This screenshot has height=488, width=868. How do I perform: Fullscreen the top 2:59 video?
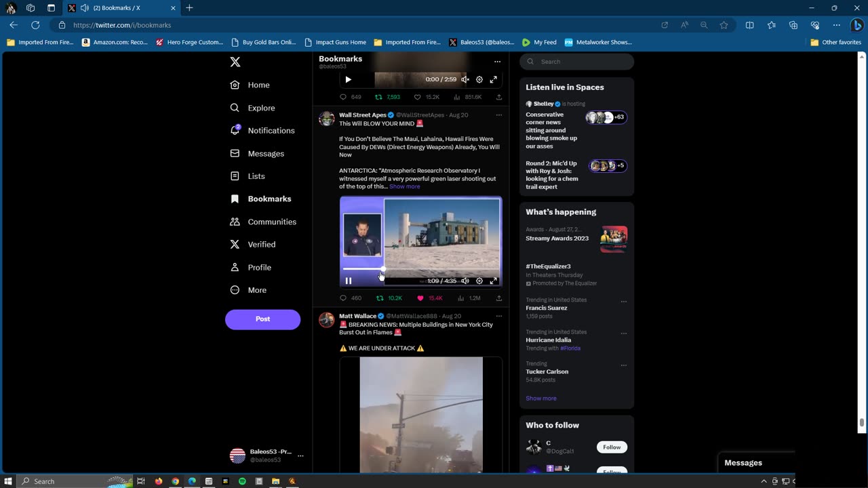click(494, 79)
